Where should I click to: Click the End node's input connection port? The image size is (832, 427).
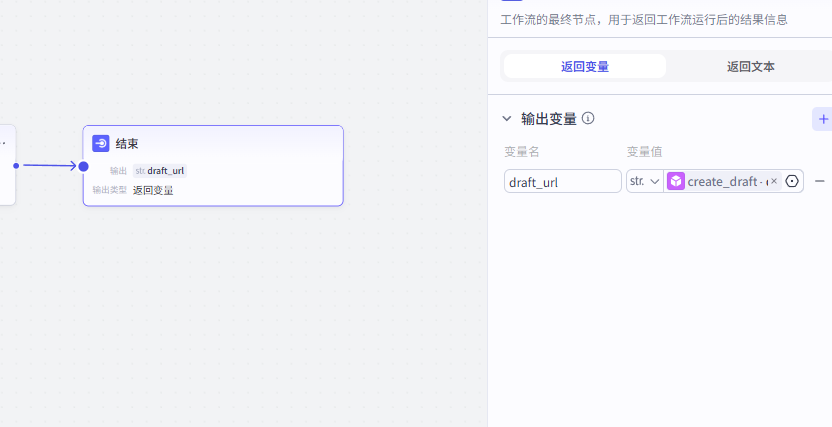(84, 166)
